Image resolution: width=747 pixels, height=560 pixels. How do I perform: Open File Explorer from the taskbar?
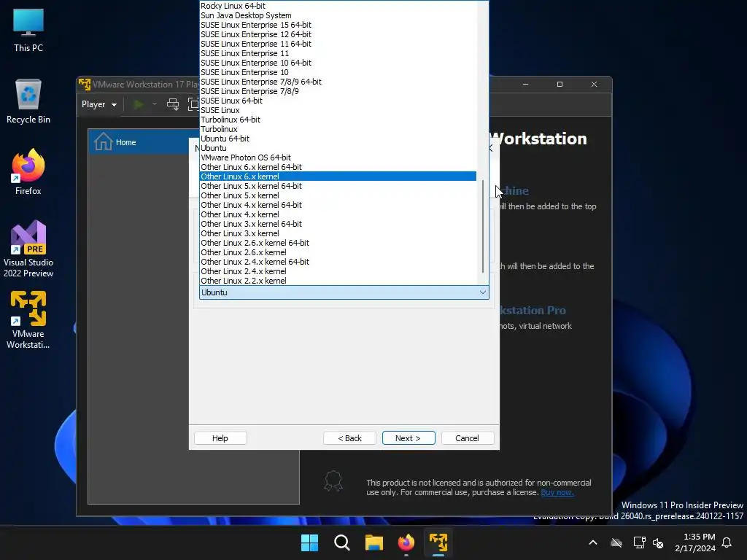(x=374, y=542)
